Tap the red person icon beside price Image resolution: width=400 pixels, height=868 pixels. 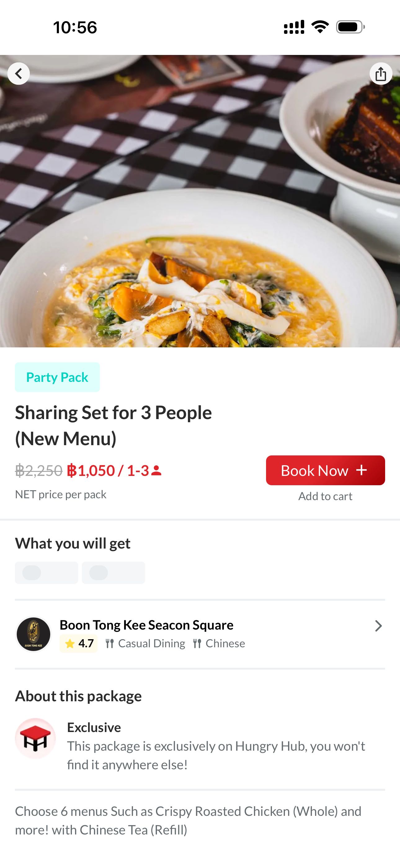click(156, 470)
